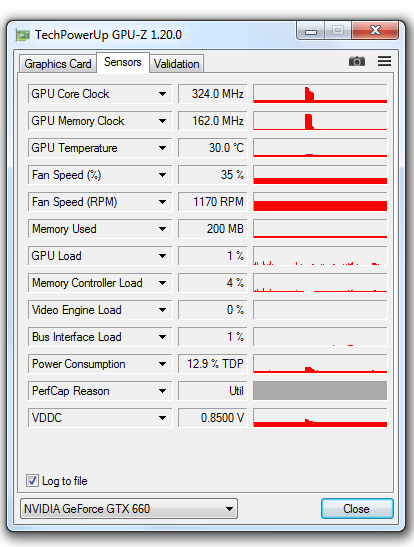Click the GPU Core Clock history graph

[320, 94]
